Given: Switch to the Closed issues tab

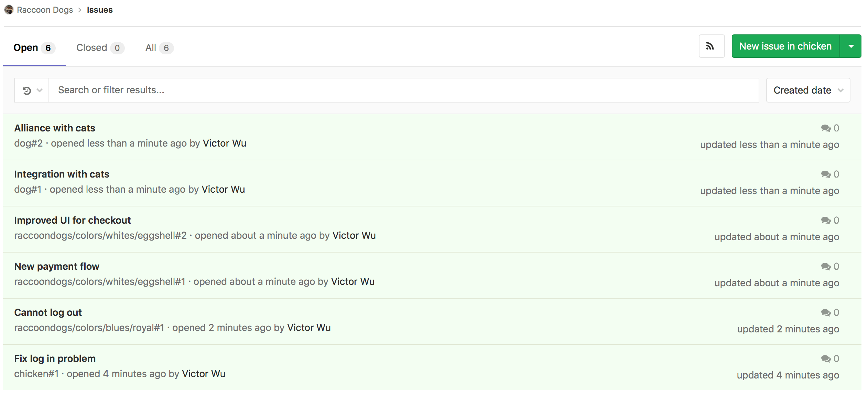Looking at the screenshot, I should pos(92,47).
